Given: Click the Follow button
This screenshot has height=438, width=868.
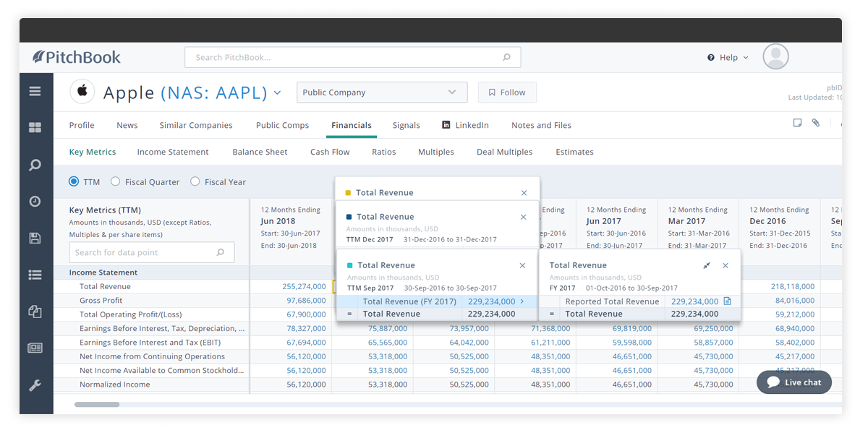Looking at the screenshot, I should [507, 93].
